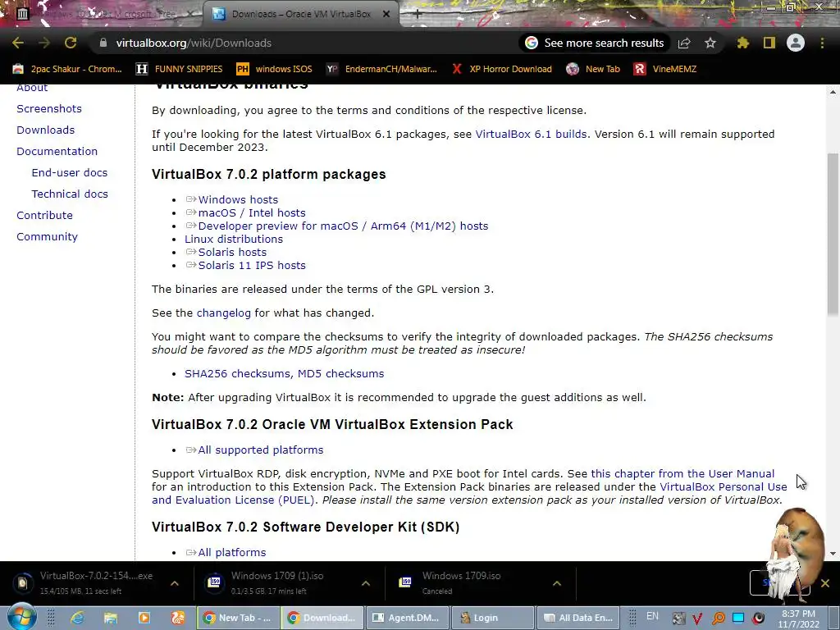Open Screenshots in the sidebar
The image size is (840, 630).
(x=49, y=109)
